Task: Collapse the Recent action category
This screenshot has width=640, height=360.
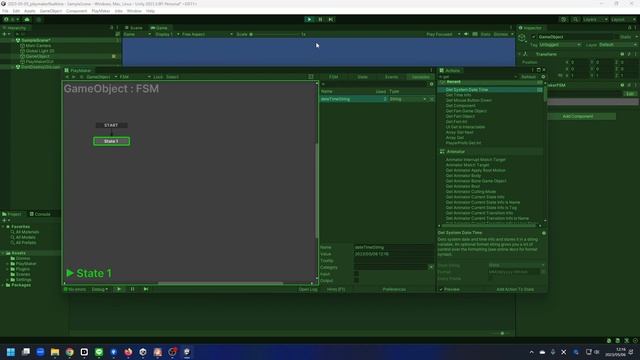Action: click(x=491, y=82)
